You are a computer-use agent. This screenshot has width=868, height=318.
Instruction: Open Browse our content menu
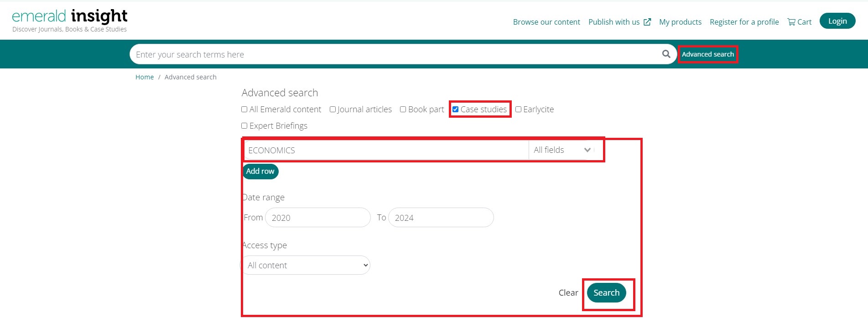[x=546, y=22]
